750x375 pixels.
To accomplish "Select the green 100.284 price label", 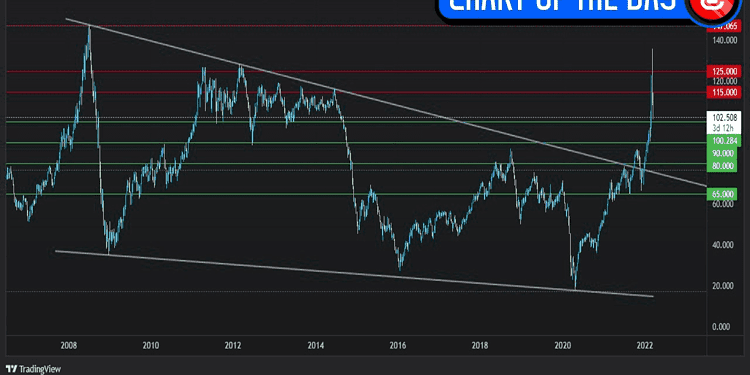I will (x=723, y=141).
